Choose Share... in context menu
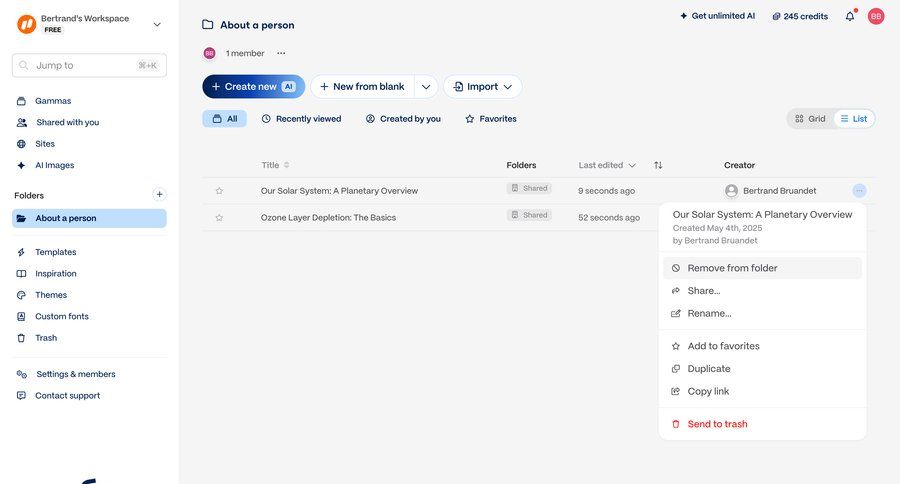Screen dimensions: 900x484 tap(762, 291)
